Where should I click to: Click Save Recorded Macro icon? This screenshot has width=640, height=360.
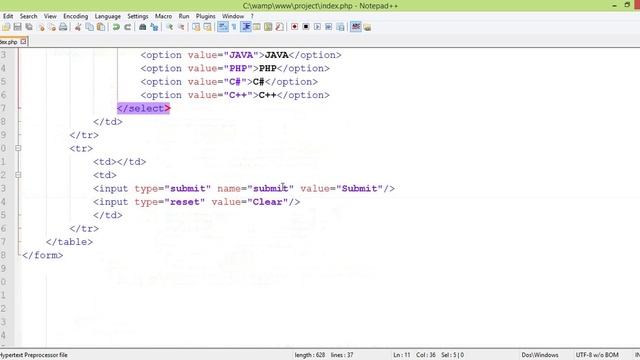tap(340, 27)
